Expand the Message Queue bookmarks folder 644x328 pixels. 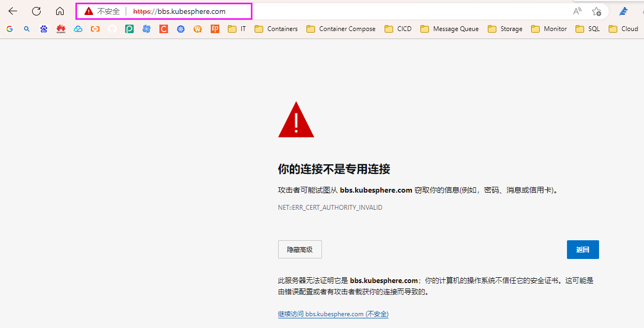click(450, 29)
